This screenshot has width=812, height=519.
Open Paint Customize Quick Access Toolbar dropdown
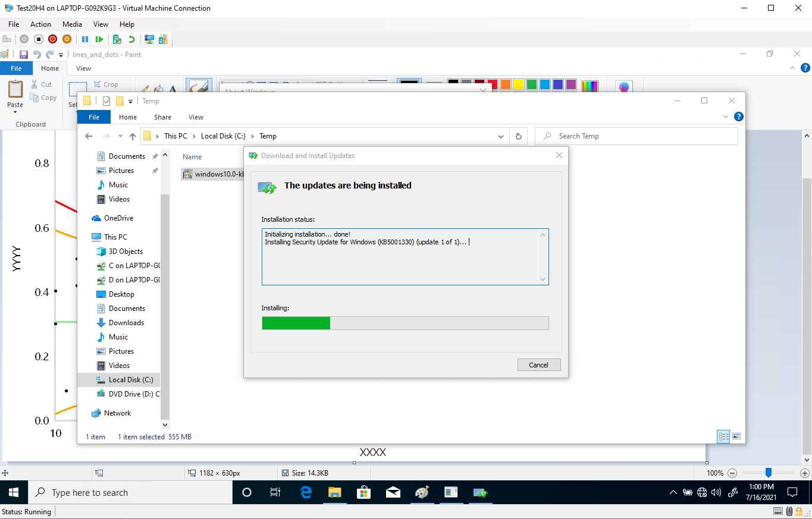coord(61,55)
